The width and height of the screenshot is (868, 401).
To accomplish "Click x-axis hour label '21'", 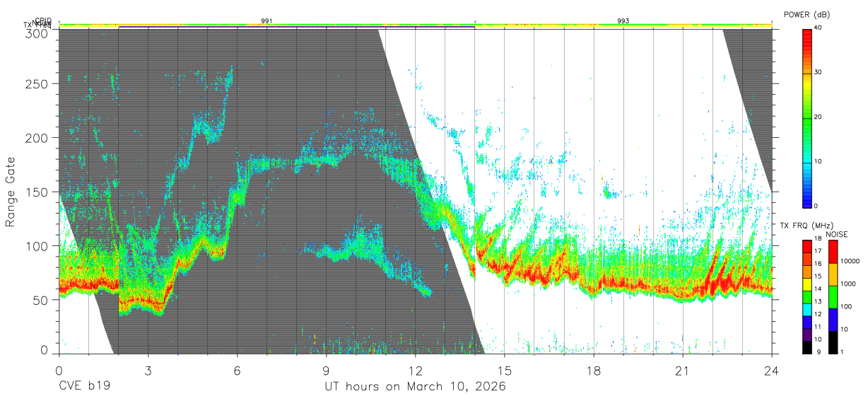I will [682, 370].
